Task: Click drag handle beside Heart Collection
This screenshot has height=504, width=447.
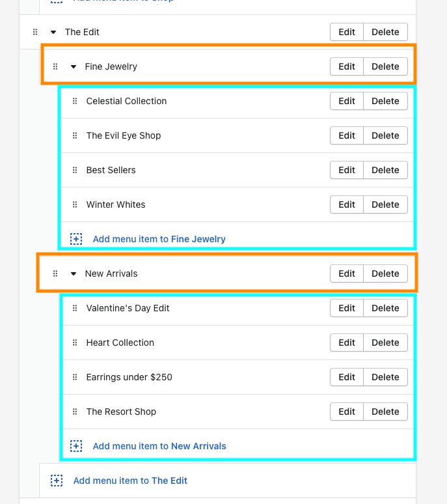Action: tap(75, 343)
